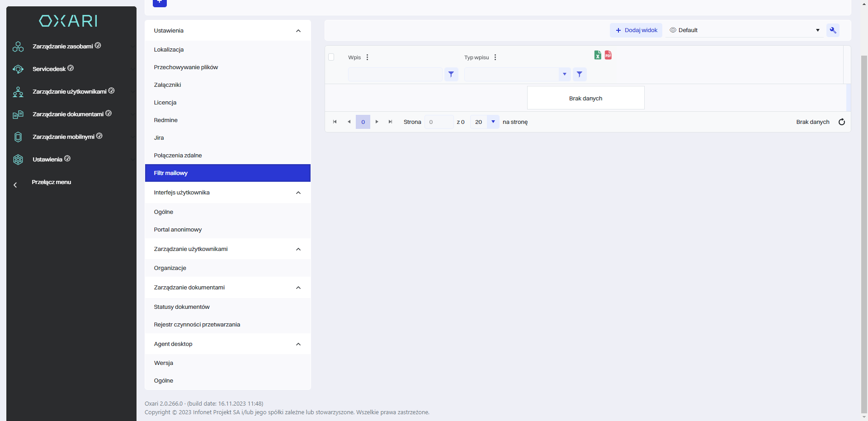This screenshot has height=421, width=868.
Task: Click the Dodaj widok button
Action: (636, 30)
